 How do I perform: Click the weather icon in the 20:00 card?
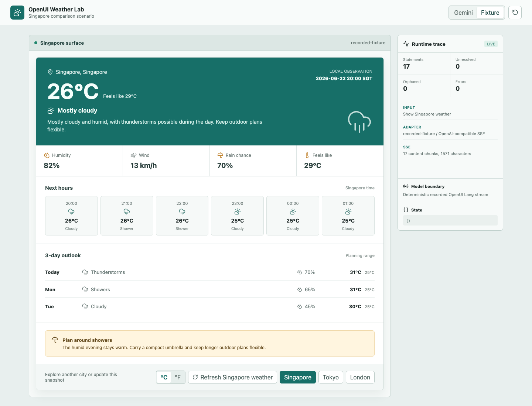71,211
